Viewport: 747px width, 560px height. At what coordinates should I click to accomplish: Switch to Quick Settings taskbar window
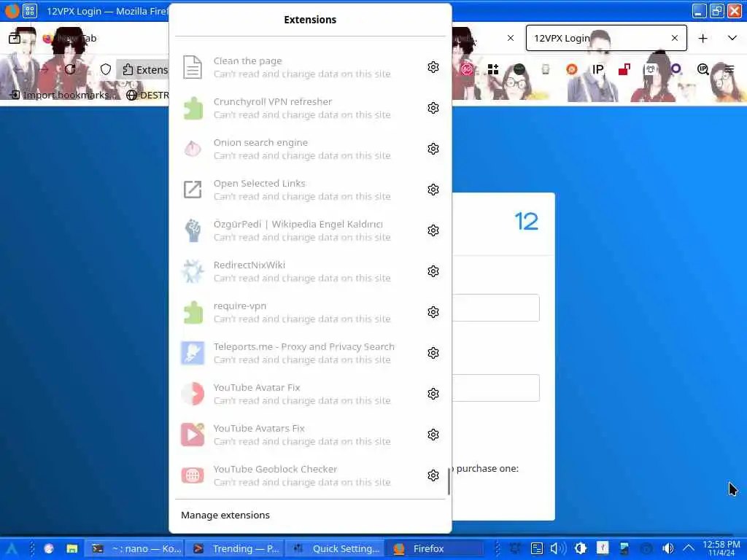(334, 548)
